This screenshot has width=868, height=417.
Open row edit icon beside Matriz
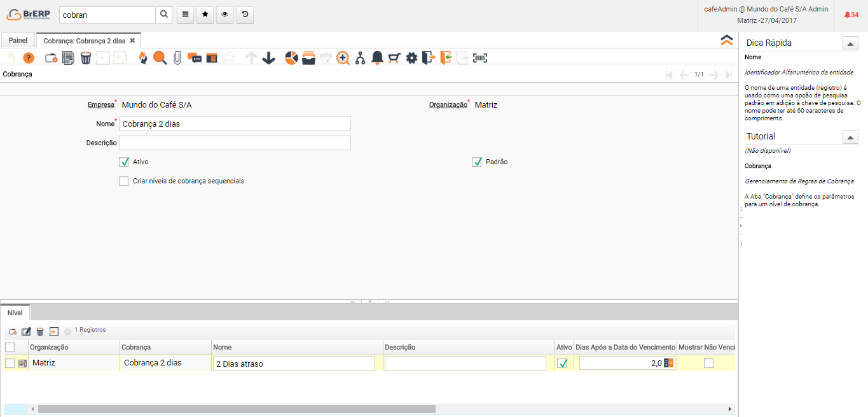click(x=22, y=364)
